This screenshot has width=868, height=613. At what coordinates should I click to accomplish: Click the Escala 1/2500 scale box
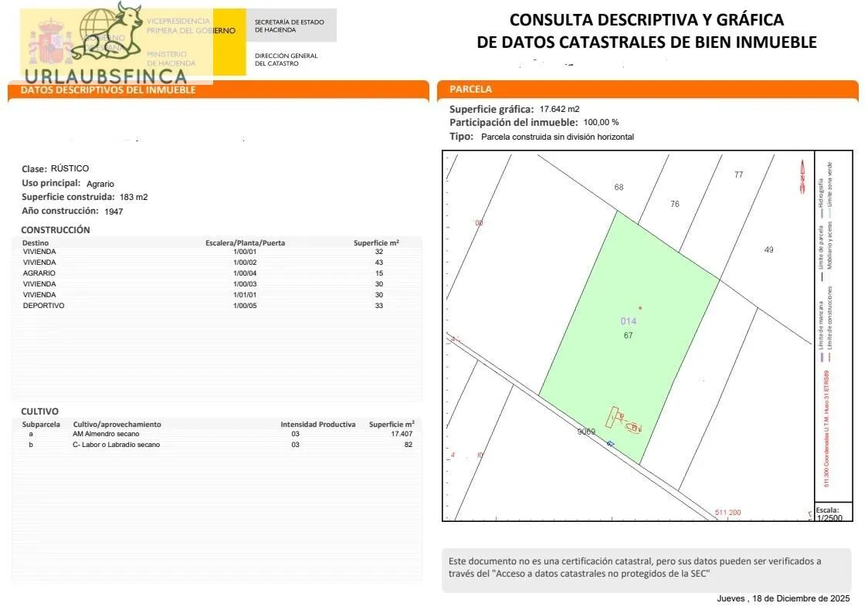834,514
